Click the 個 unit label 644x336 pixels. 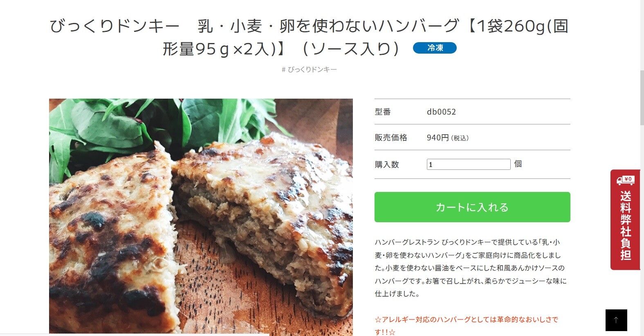518,164
